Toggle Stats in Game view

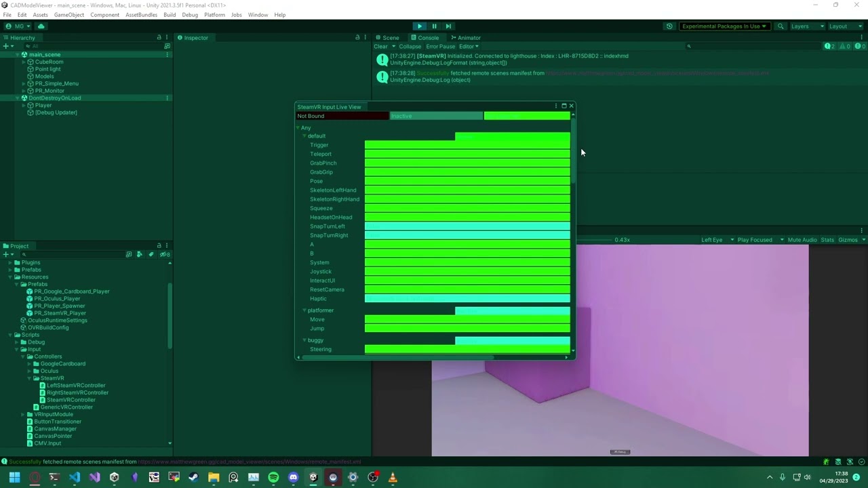tap(827, 240)
